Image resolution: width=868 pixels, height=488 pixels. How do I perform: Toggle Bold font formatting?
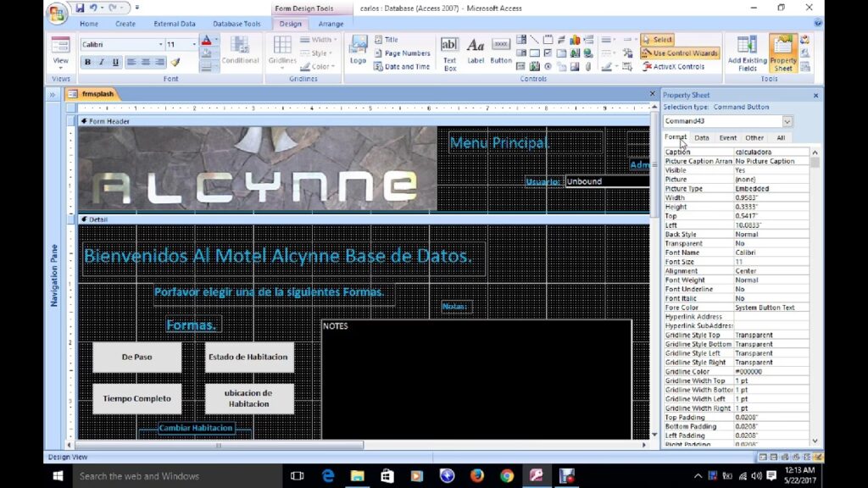click(x=87, y=63)
